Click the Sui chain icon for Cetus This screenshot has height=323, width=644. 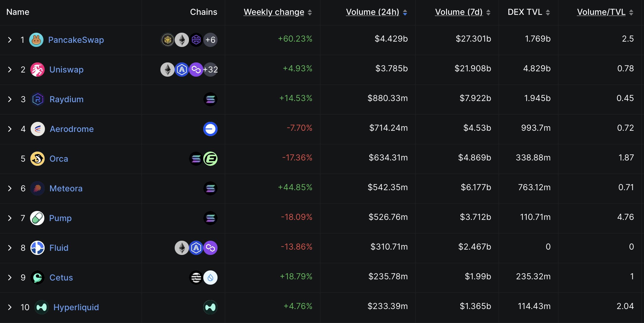point(210,278)
